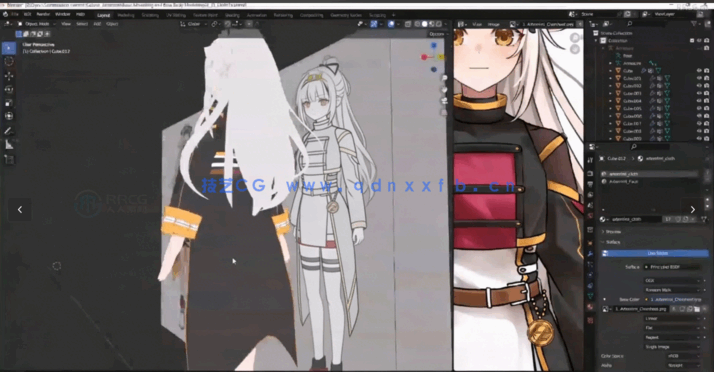Switch to the UV Editing workspace tab
This screenshot has height=372, width=714.
pos(176,15)
